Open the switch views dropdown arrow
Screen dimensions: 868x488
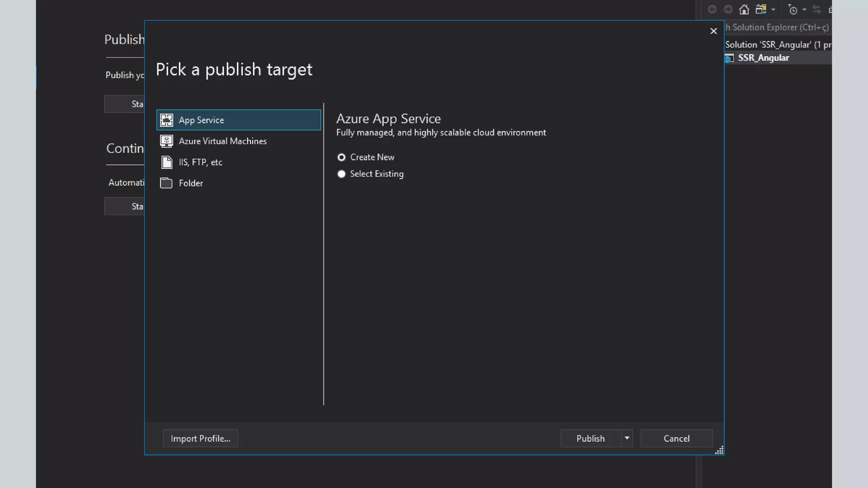tap(773, 9)
